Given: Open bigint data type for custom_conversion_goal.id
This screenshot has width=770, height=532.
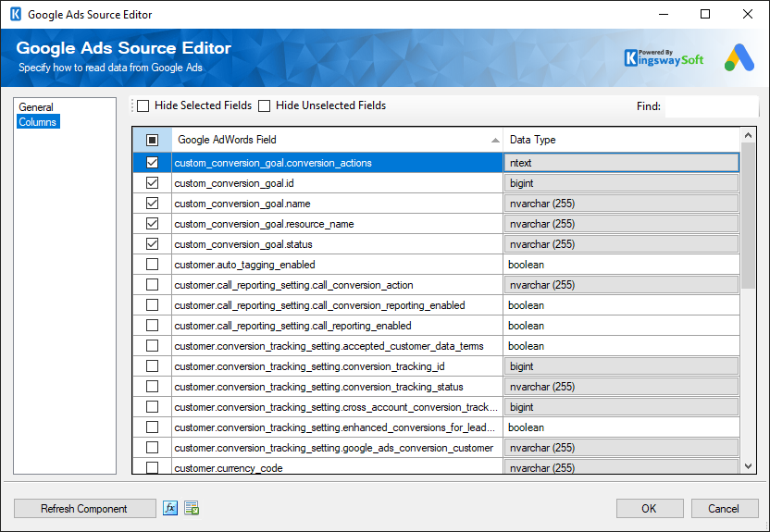Looking at the screenshot, I should click(621, 183).
